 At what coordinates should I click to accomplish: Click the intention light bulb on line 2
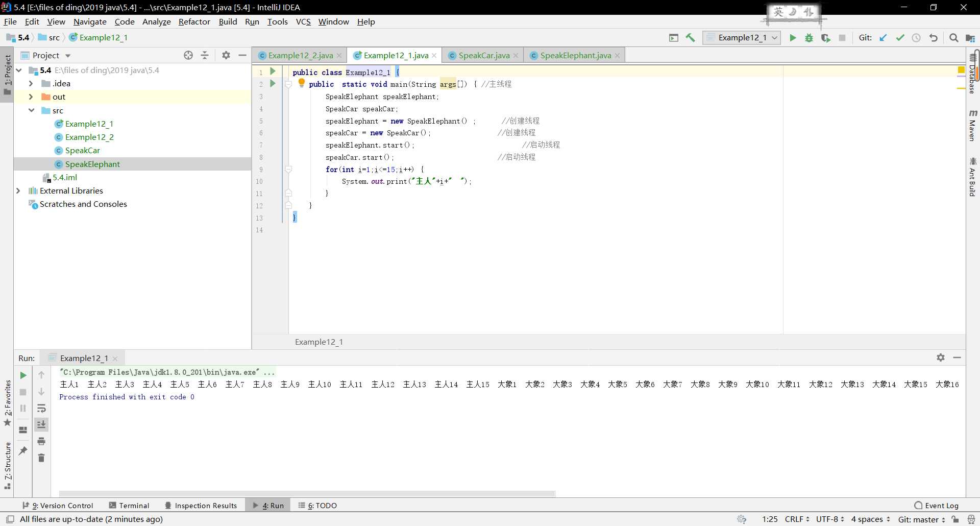(301, 83)
